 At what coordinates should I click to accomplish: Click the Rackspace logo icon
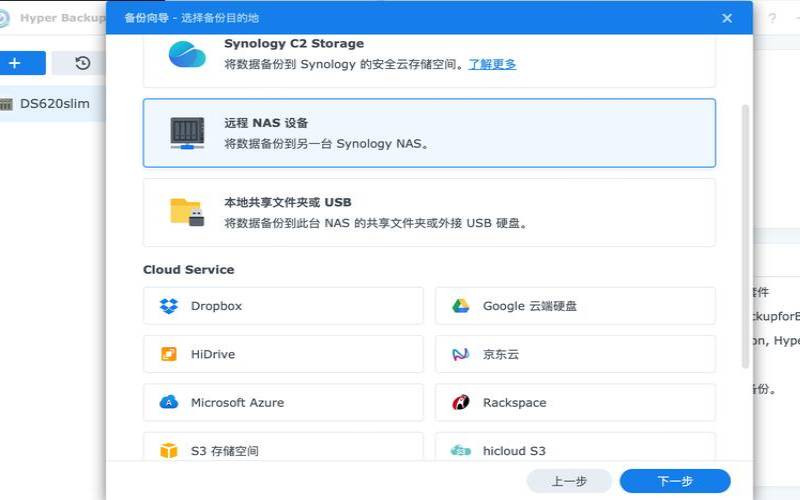[461, 402]
